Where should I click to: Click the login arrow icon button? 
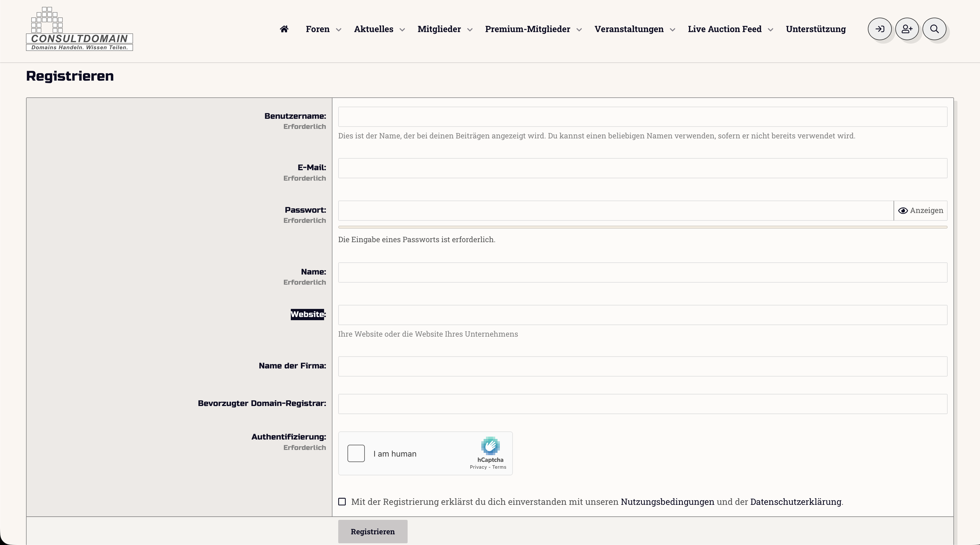coord(880,29)
